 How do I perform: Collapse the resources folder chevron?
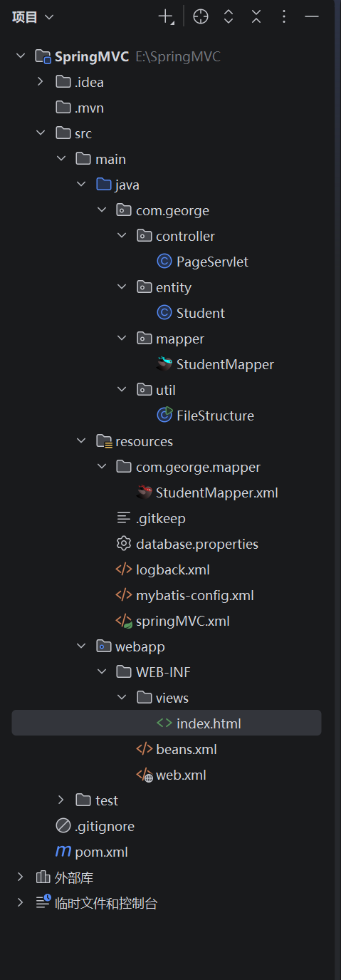click(80, 441)
